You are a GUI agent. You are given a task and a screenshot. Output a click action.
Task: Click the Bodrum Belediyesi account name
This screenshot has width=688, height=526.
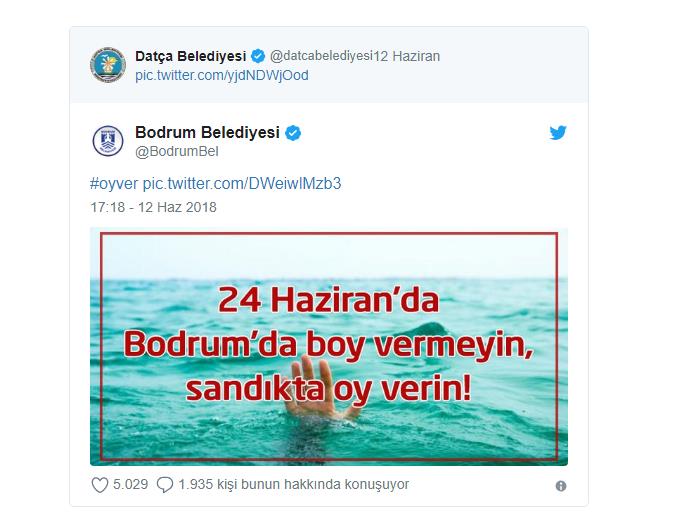pyautogui.click(x=207, y=132)
